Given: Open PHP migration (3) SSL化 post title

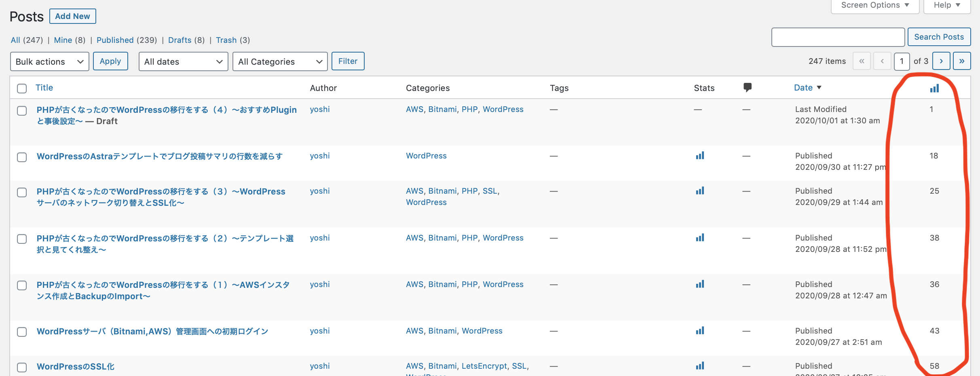Looking at the screenshot, I should point(161,197).
